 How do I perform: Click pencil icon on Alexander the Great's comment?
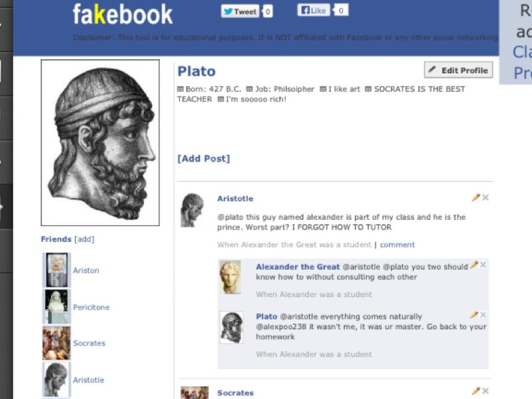click(473, 265)
